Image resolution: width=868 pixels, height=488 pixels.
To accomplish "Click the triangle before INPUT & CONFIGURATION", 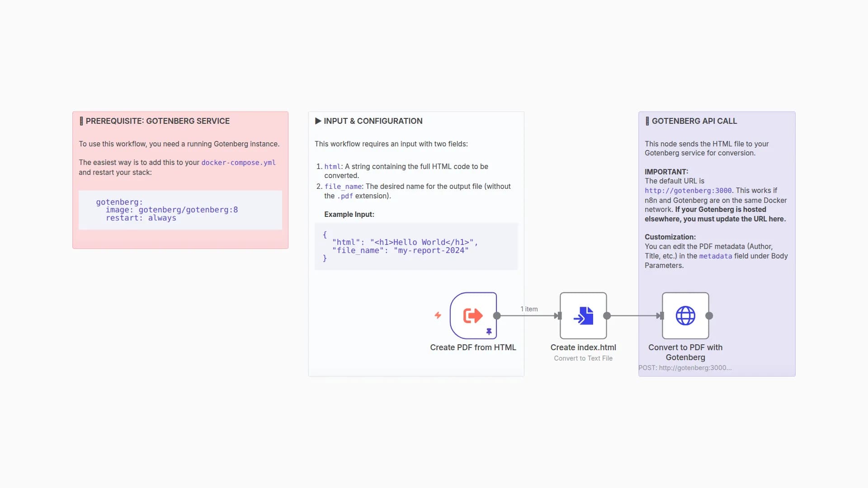I will click(x=318, y=121).
